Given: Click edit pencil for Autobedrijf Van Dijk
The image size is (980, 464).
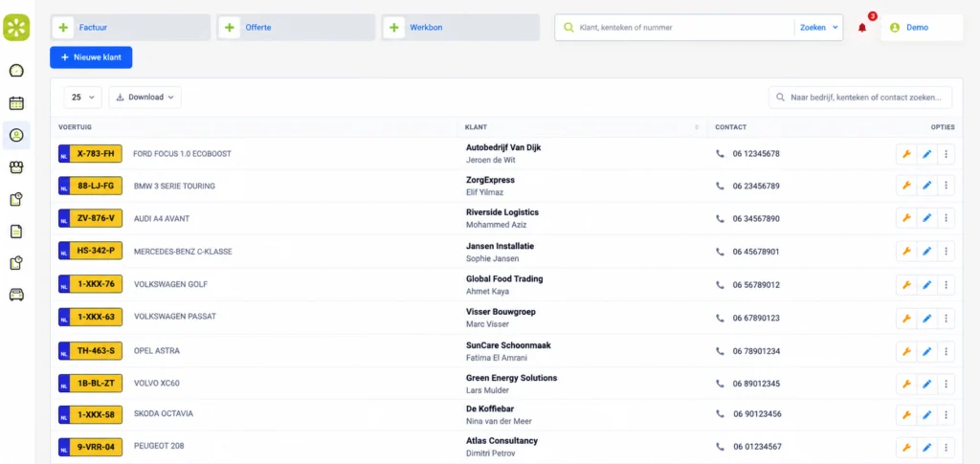Looking at the screenshot, I should [926, 154].
